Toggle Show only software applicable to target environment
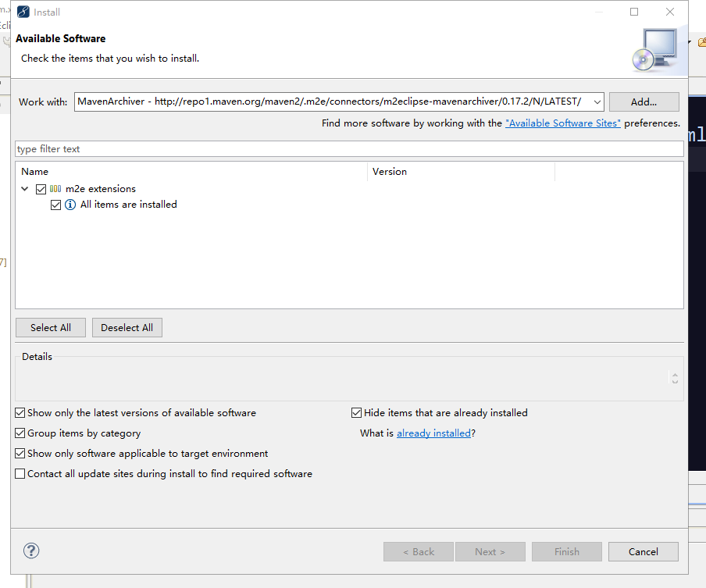Screen dimensions: 706x588 click(20, 454)
